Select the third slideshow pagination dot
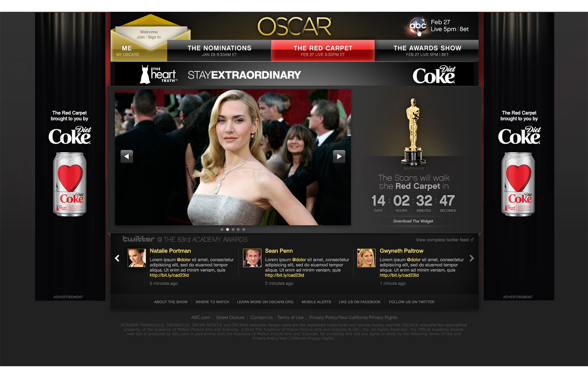Viewport: 588px width, 378px height. pyautogui.click(x=233, y=229)
